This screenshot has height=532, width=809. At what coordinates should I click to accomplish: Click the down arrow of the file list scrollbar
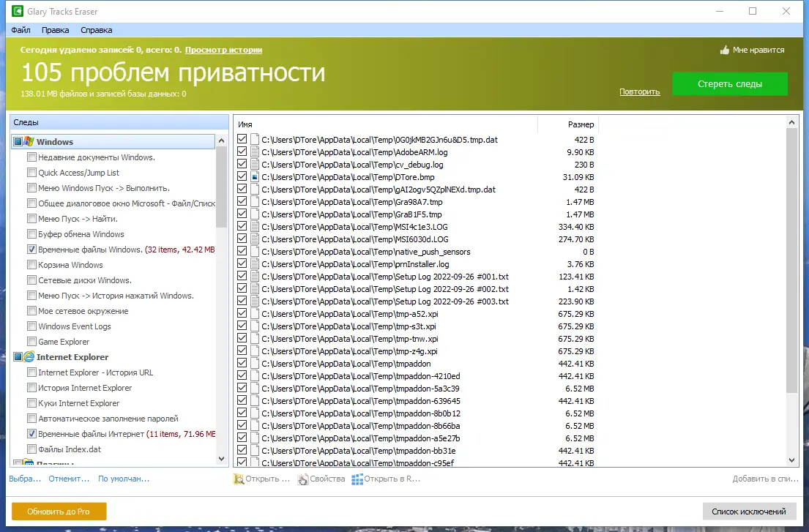(x=792, y=460)
